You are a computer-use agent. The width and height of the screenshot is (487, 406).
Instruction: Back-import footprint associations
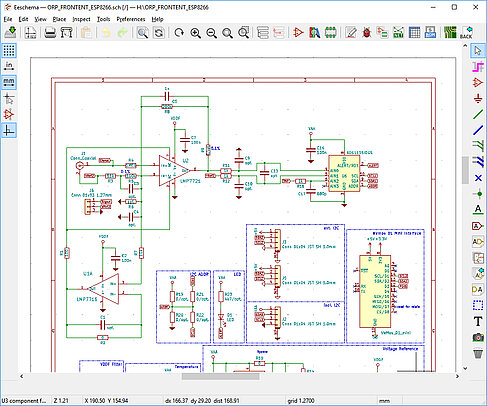466,33
